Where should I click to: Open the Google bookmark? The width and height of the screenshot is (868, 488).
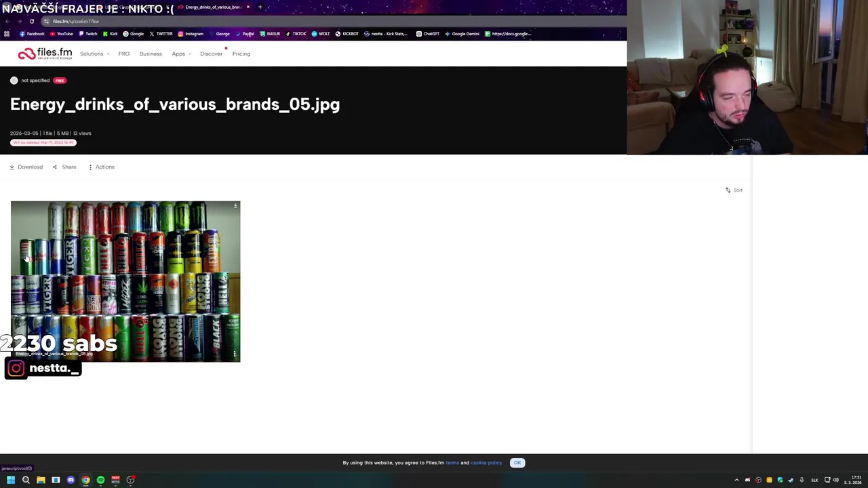tap(133, 34)
